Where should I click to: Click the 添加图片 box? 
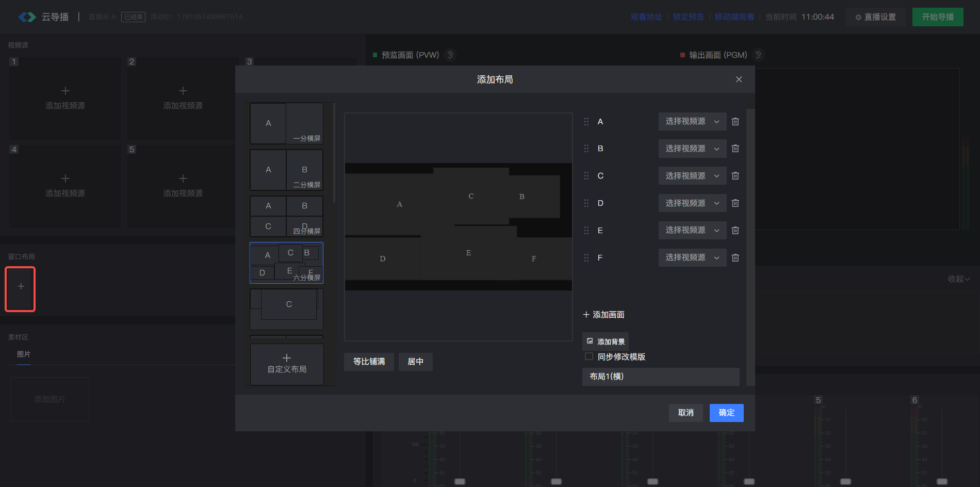click(x=50, y=399)
